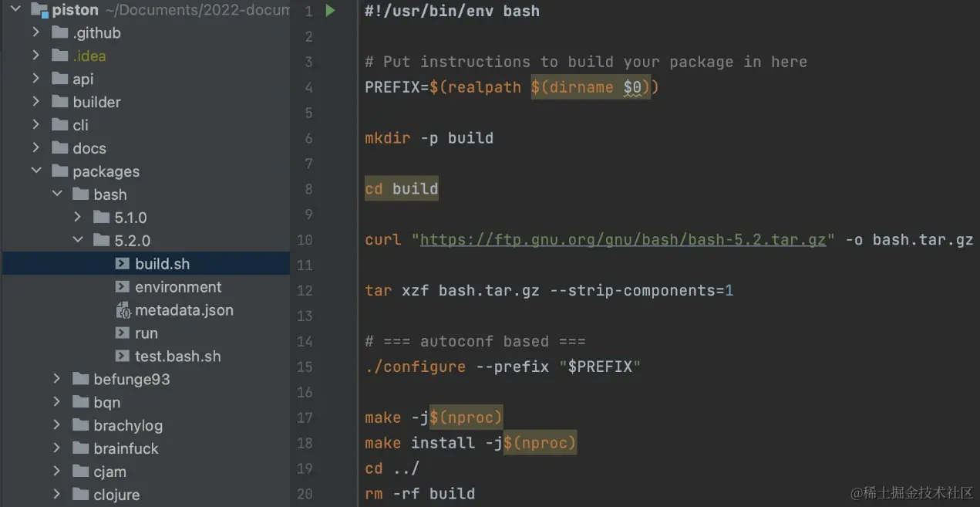Click the 'cd build' line
980x507 pixels.
pyautogui.click(x=402, y=188)
